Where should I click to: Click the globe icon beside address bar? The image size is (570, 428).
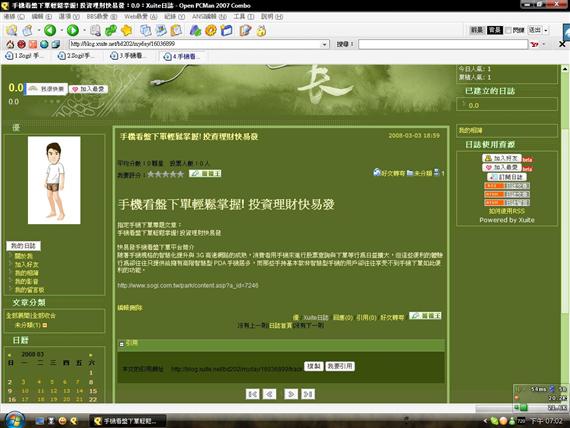(44, 44)
